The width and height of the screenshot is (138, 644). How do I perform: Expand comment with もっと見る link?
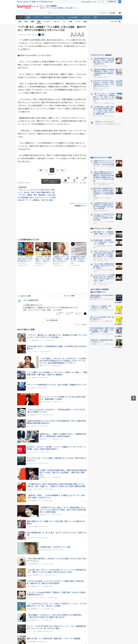point(57,310)
